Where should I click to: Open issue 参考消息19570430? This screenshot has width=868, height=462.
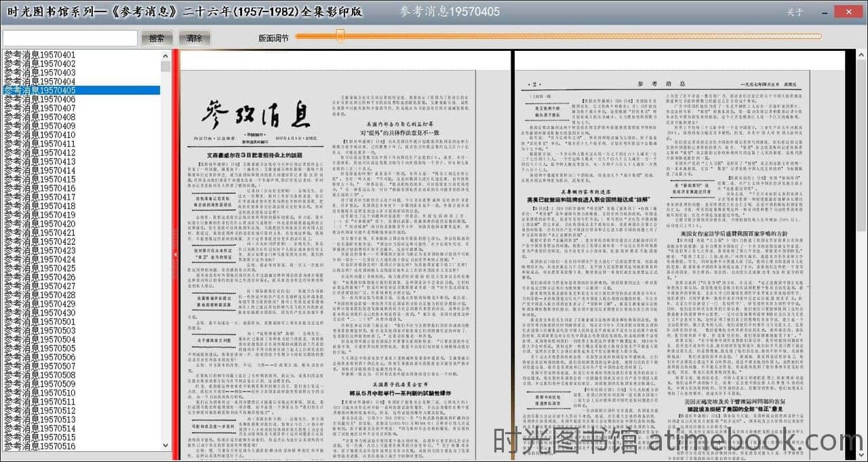tap(40, 313)
